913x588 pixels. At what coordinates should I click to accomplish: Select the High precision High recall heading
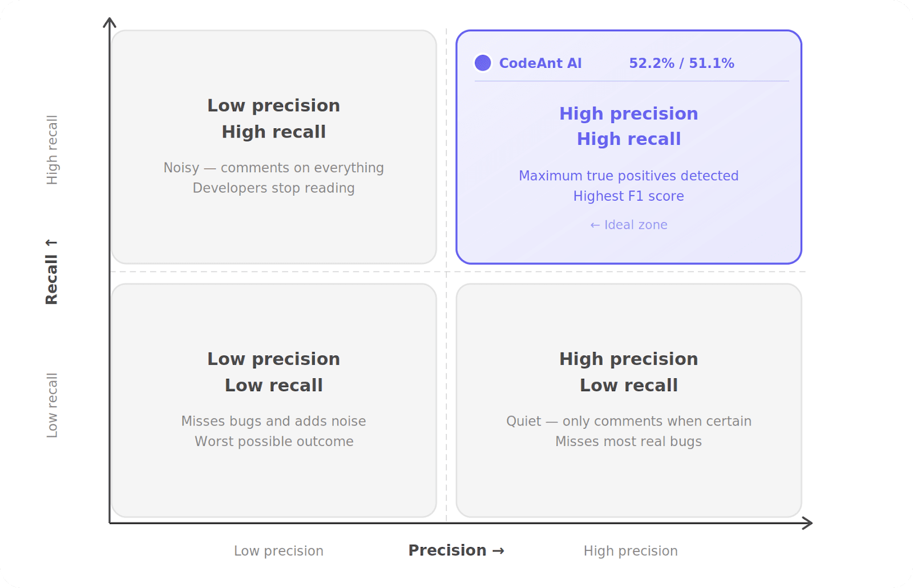pos(628,126)
